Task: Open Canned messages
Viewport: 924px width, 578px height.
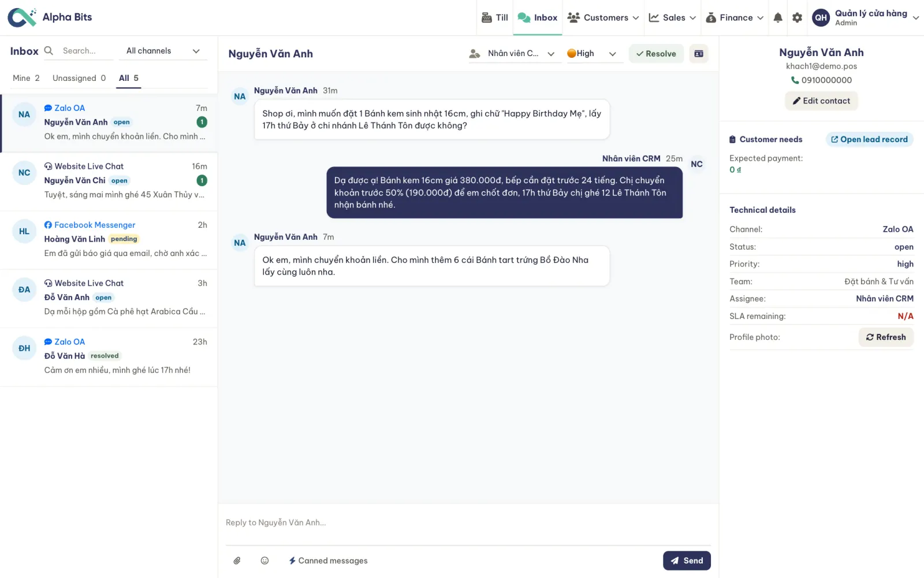Action: pyautogui.click(x=328, y=561)
